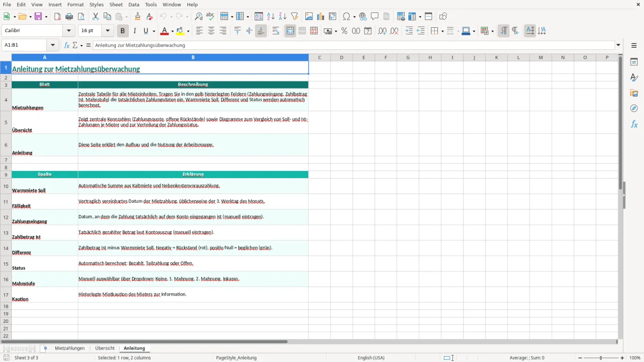644x362 pixels.
Task: Open the Sheet menu
Action: pos(116,4)
